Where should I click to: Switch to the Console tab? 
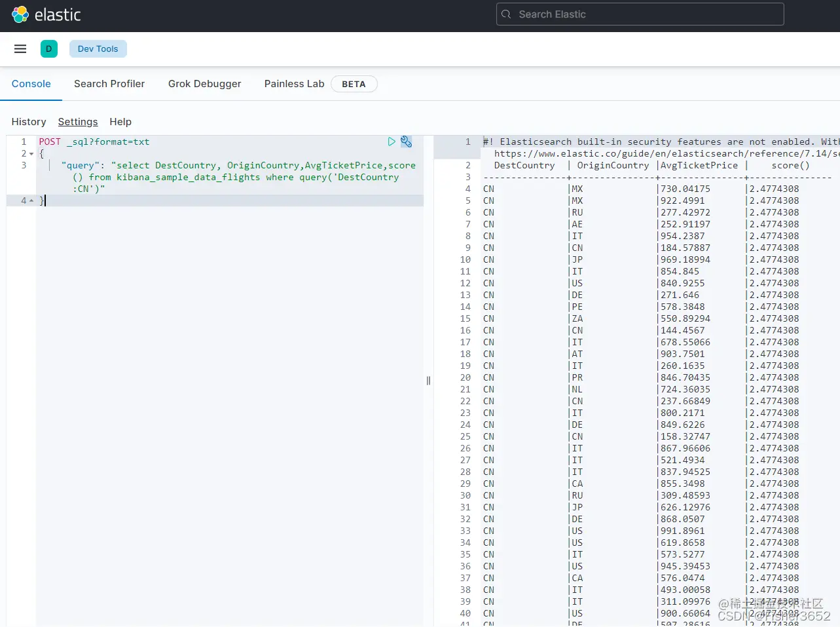tap(31, 84)
